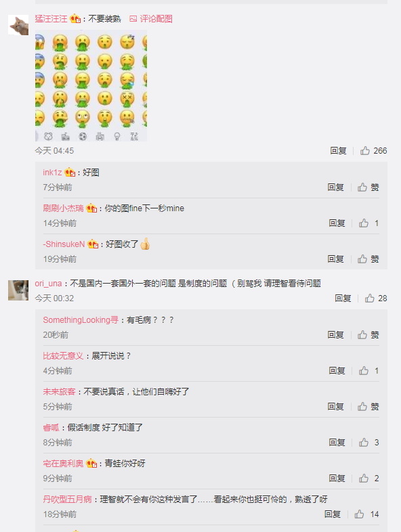Like the 猛汪汪汪 comment with 266 likes

[x=373, y=151]
